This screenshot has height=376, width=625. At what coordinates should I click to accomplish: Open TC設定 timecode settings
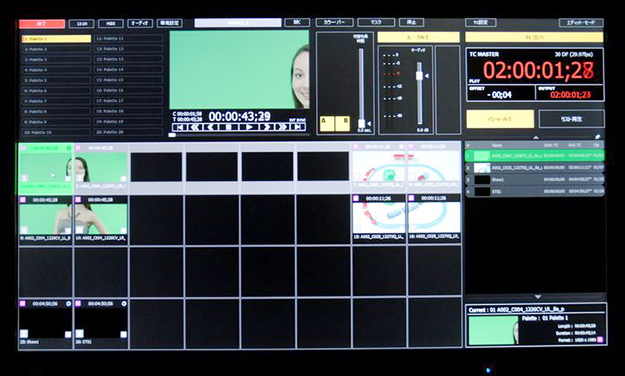pos(481,22)
